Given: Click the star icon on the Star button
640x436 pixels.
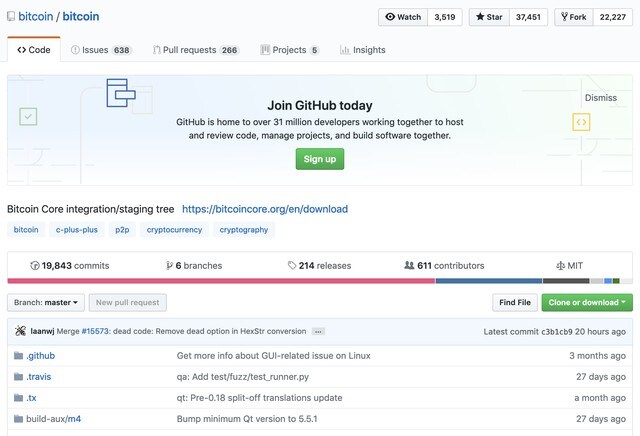Looking at the screenshot, I should (x=480, y=17).
